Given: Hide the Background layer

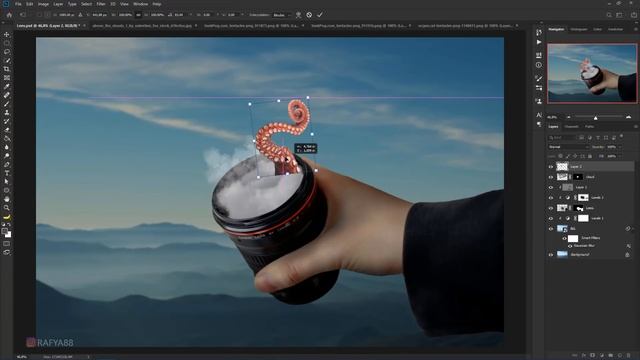Looking at the screenshot, I should tap(551, 255).
